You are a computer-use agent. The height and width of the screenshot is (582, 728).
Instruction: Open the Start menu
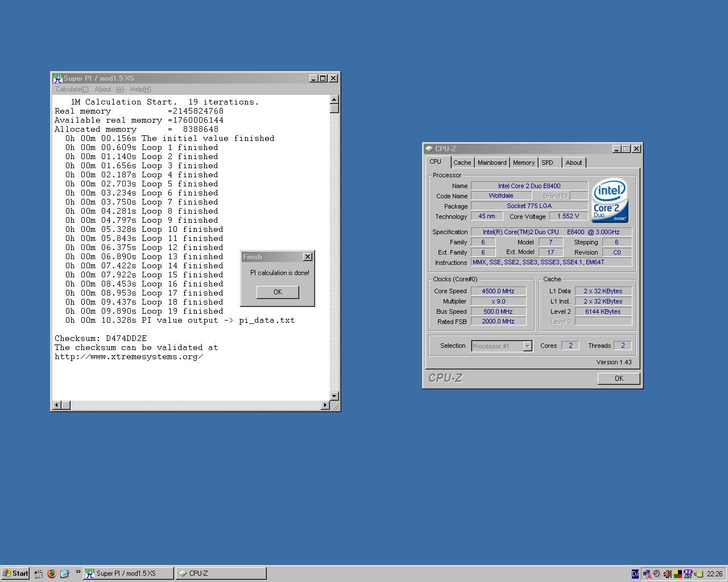[x=15, y=573]
